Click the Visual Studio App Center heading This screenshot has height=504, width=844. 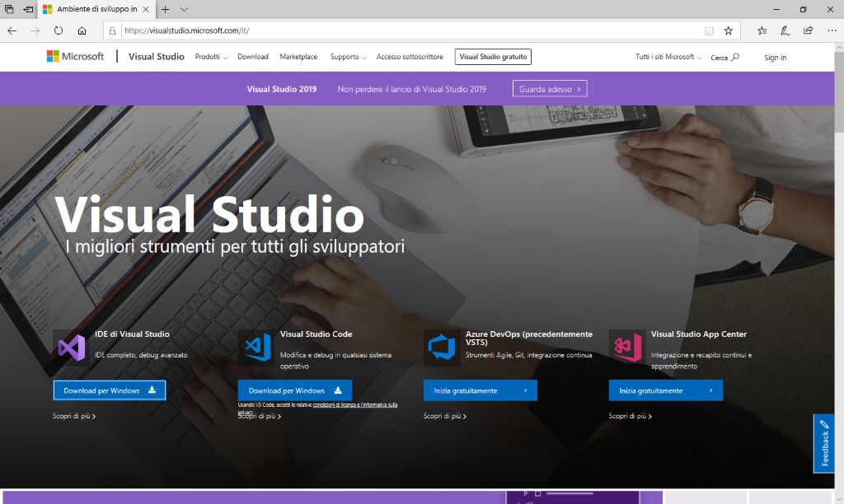pos(699,334)
